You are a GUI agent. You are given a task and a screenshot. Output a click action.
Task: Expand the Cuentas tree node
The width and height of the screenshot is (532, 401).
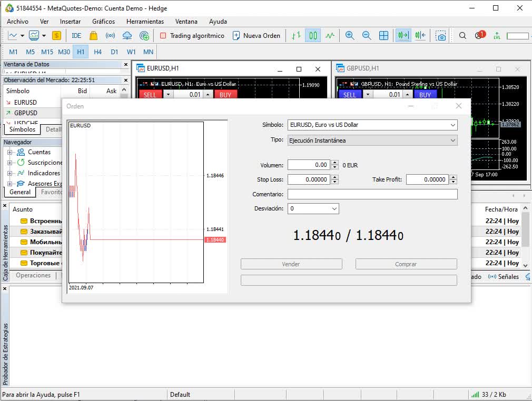9,152
